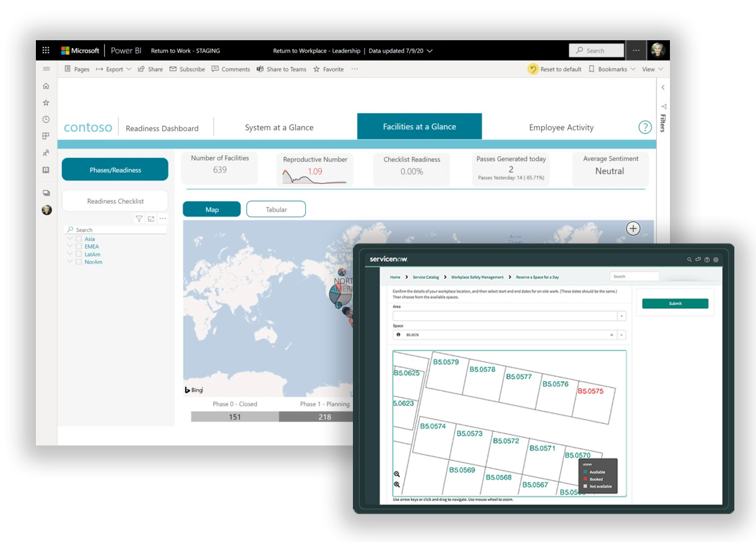Enable the EMEA checkbox

tap(79, 246)
